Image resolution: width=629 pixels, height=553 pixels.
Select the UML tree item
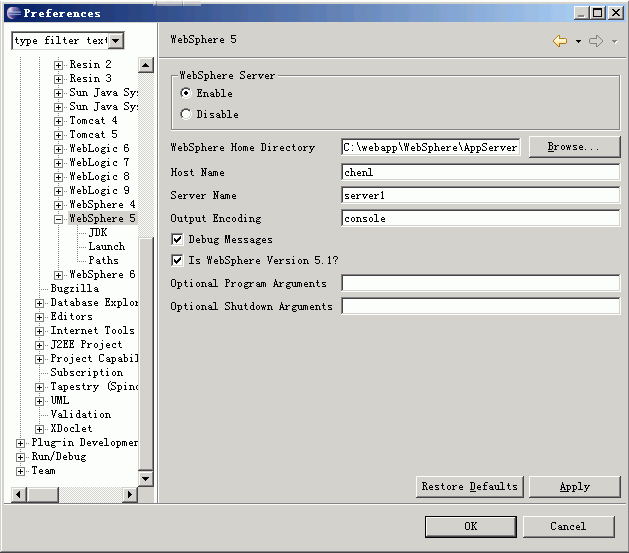pyautogui.click(x=60, y=401)
